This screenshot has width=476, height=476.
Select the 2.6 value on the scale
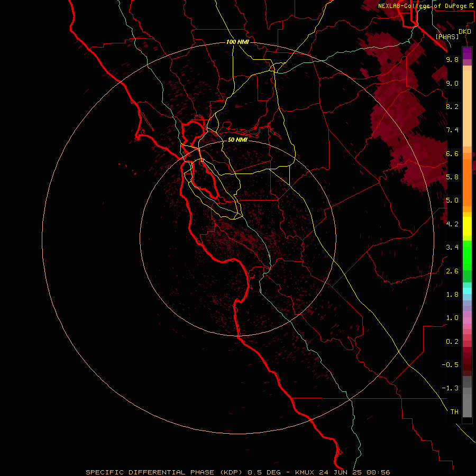click(452, 271)
